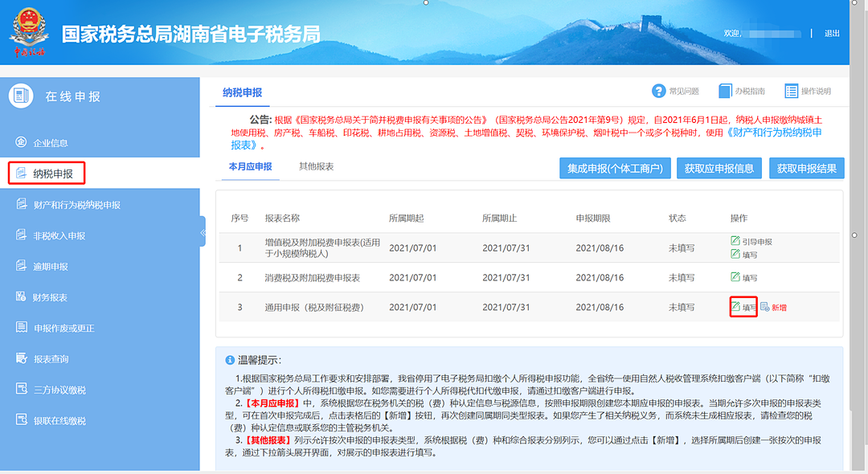Click the 集成申报(个体工商户) button
The height and width of the screenshot is (474, 868).
click(x=615, y=168)
